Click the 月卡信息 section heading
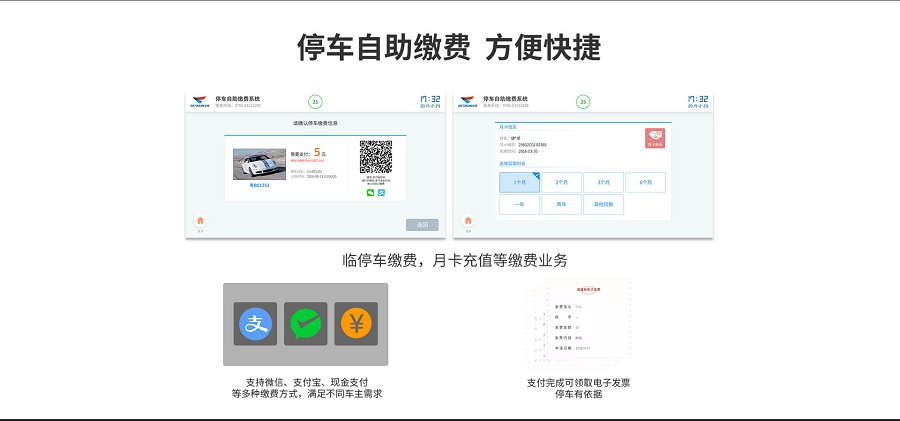Image resolution: width=900 pixels, height=421 pixels. coord(510,127)
